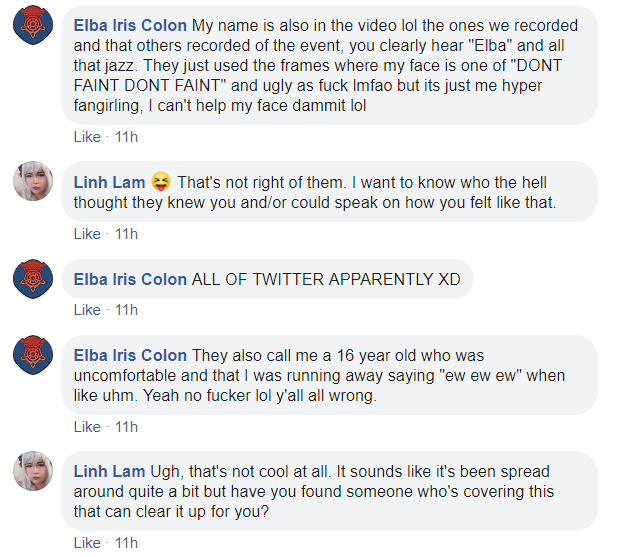Open Elba's avatar next to 'ALL OF TWITTER' comment

click(x=33, y=279)
